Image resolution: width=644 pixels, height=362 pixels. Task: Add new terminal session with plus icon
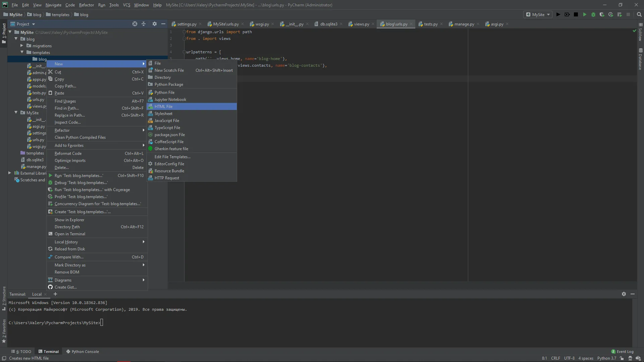[55, 294]
